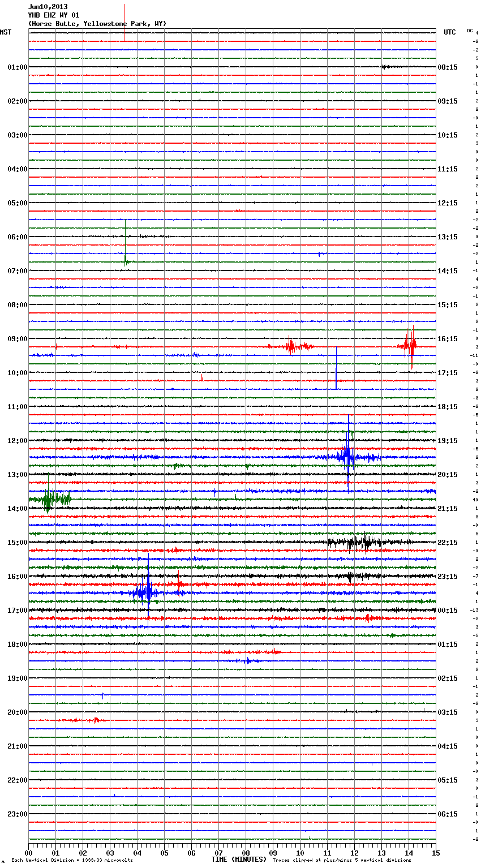This screenshot has height=868, width=481.
Task: Click the 04:15 UTC time label
Action: [x=448, y=746]
